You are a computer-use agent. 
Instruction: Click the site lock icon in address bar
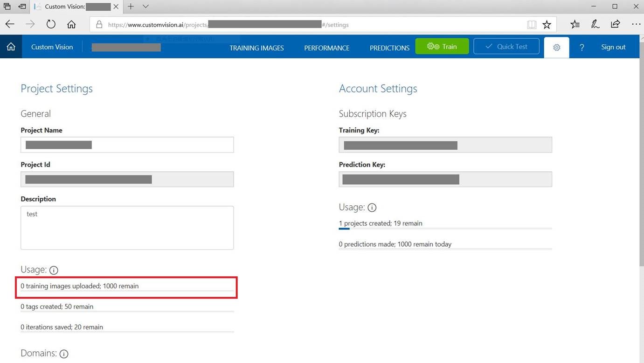[99, 25]
